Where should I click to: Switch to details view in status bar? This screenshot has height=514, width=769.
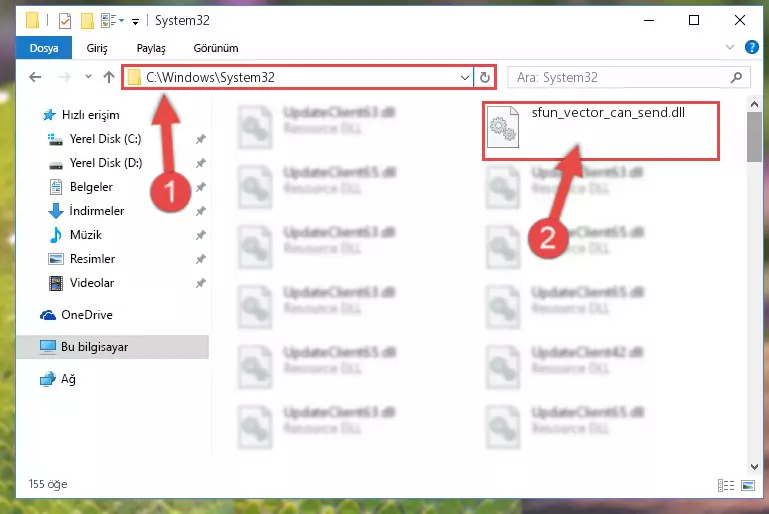pyautogui.click(x=726, y=485)
